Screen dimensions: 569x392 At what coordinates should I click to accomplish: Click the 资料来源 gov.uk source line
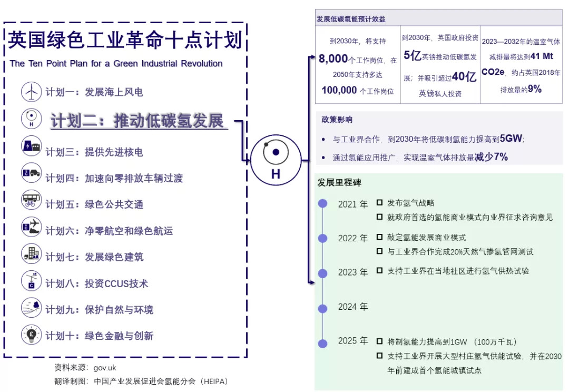click(x=85, y=368)
